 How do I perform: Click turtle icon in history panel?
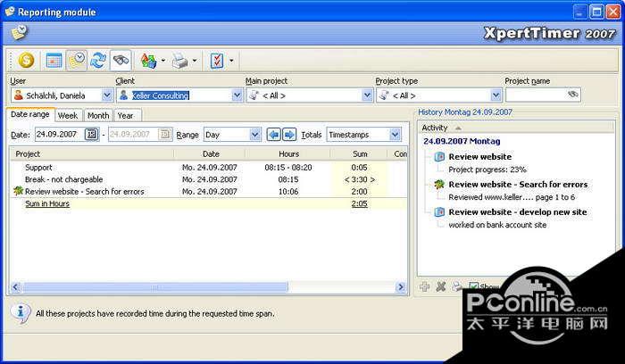click(439, 184)
